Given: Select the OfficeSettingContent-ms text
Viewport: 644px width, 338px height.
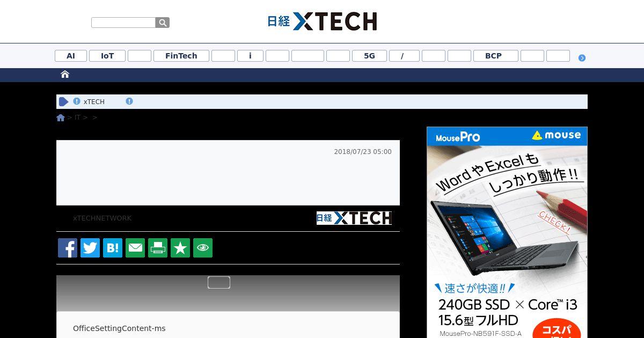Looking at the screenshot, I should point(119,328).
